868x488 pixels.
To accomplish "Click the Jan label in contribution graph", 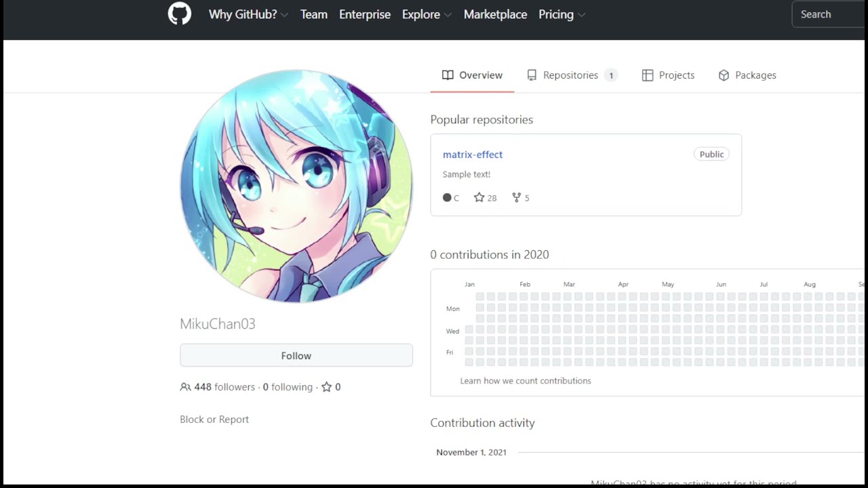I will point(469,285).
